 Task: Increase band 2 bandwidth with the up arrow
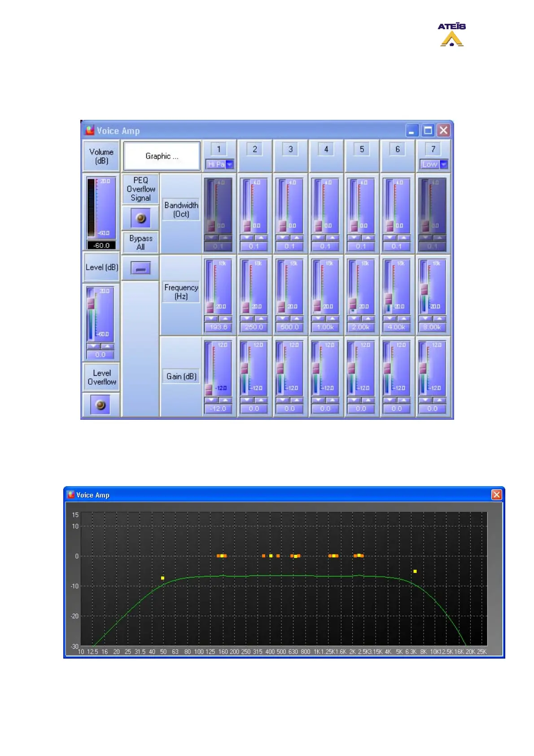(261, 238)
